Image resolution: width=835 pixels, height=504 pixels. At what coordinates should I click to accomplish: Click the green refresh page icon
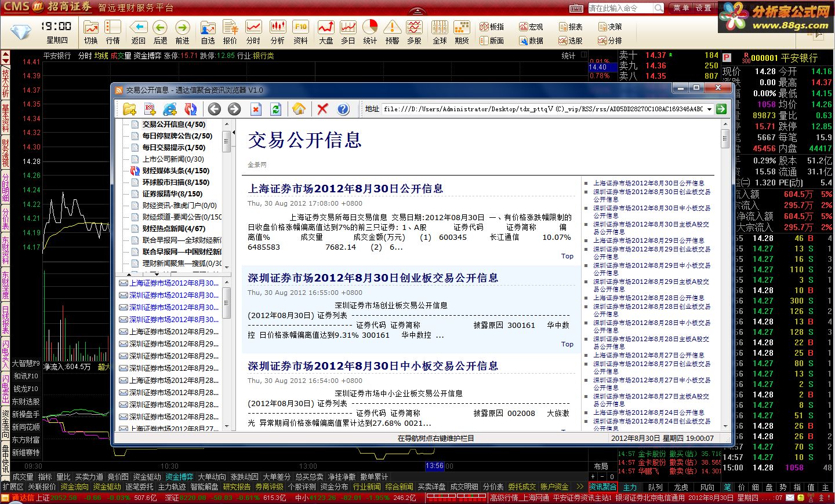[276, 109]
